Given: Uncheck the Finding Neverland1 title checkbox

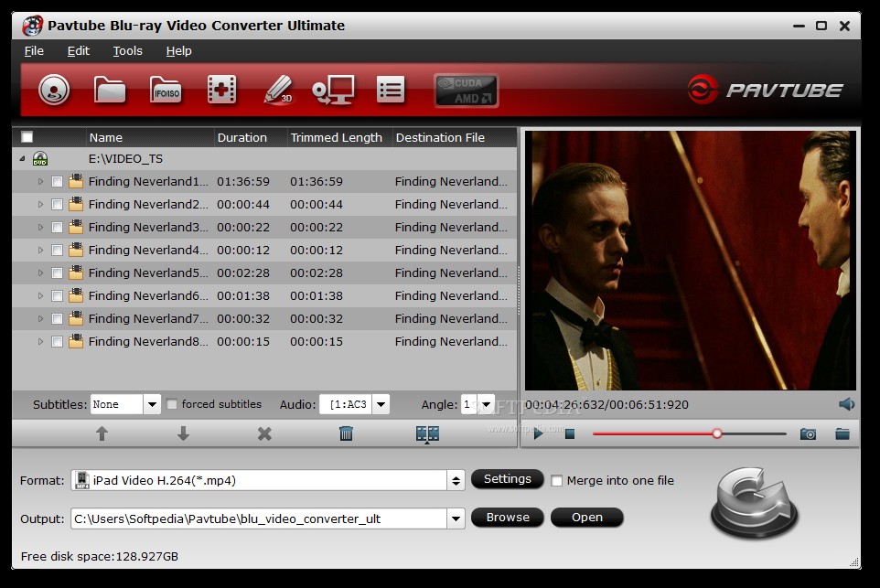Looking at the screenshot, I should [x=57, y=181].
